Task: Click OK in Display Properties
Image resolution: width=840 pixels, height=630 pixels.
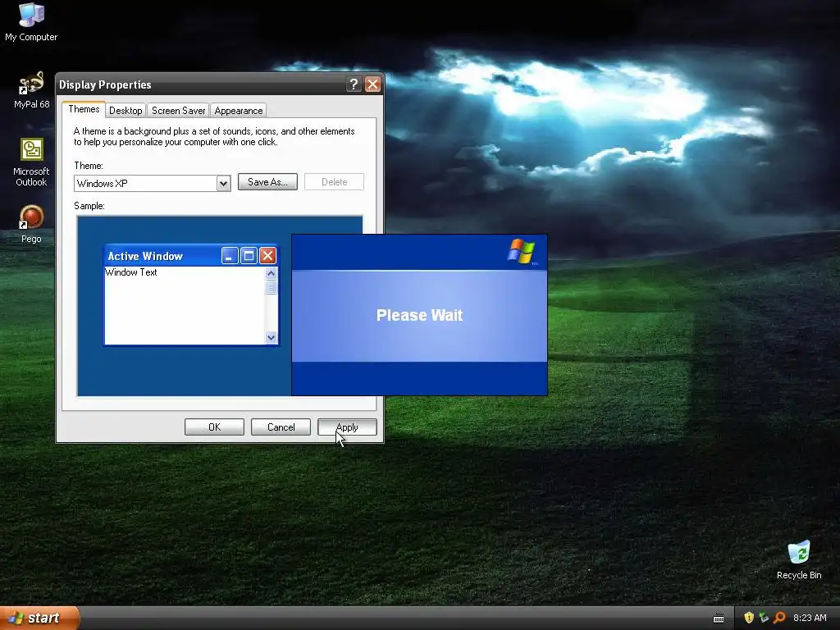Action: (214, 427)
